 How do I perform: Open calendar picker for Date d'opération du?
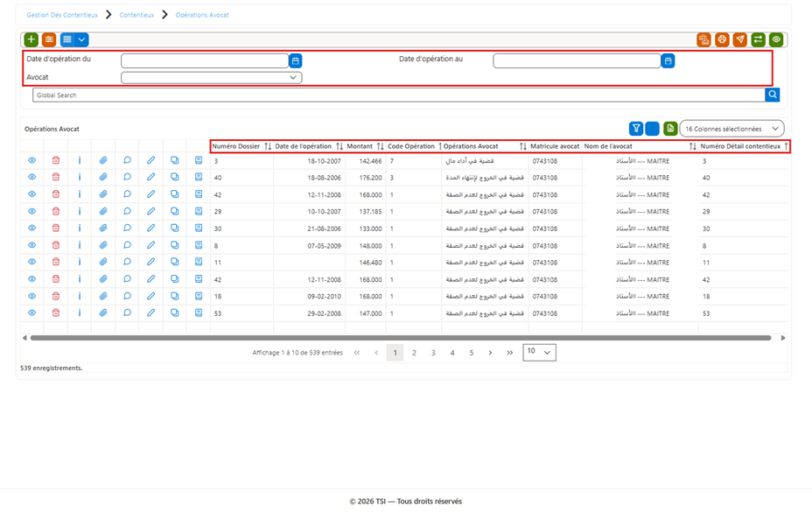(x=295, y=60)
